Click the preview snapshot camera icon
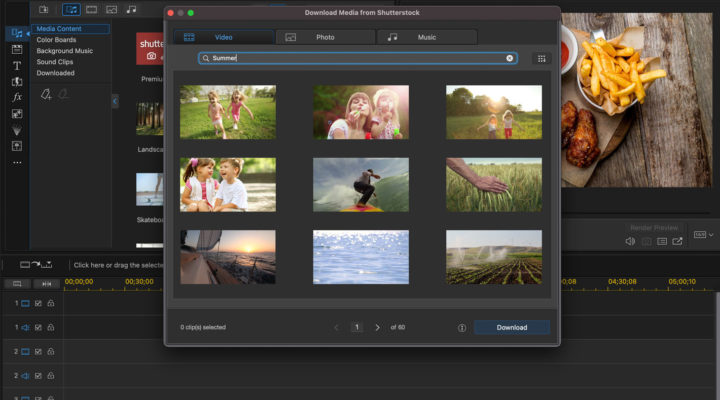720x400 pixels. pos(646,241)
